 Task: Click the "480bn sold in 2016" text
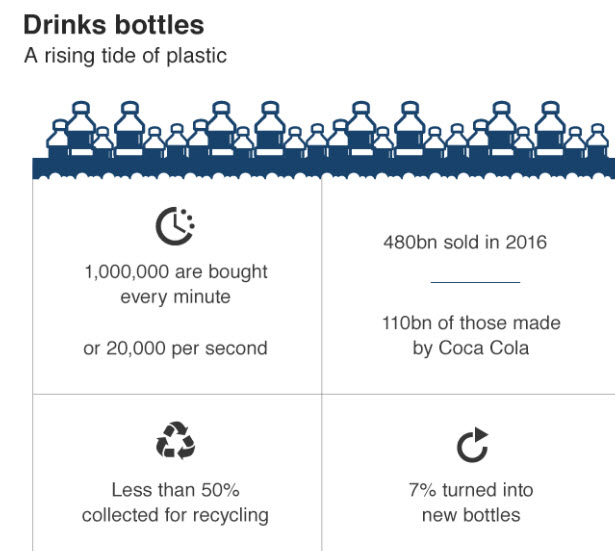click(465, 242)
